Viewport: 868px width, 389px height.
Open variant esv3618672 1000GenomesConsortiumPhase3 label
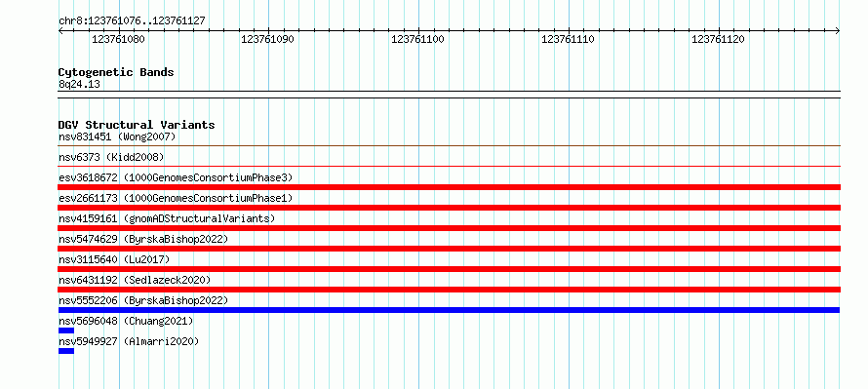(176, 177)
